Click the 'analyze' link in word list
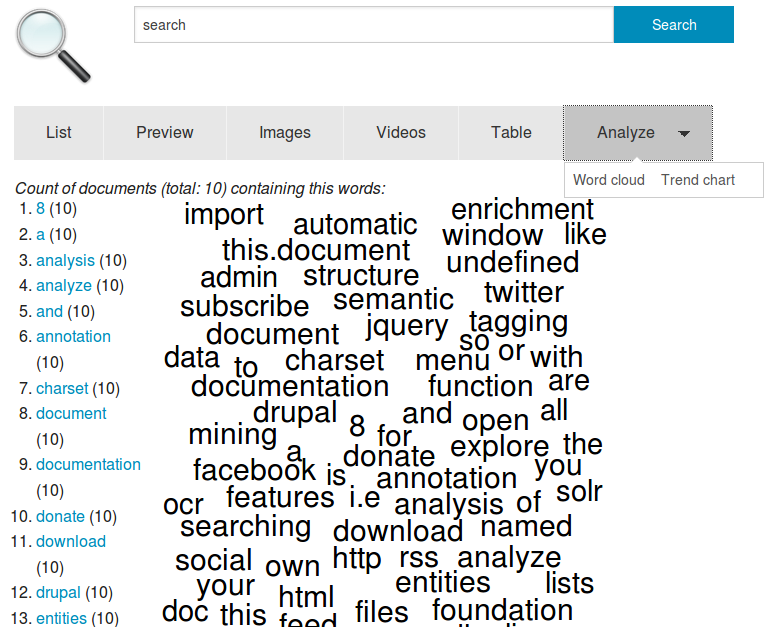This screenshot has width=773, height=627. pos(64,285)
